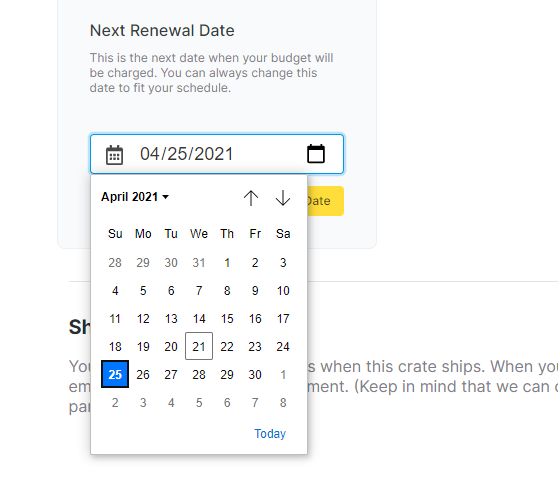Go to next month with down arrow

(x=283, y=198)
